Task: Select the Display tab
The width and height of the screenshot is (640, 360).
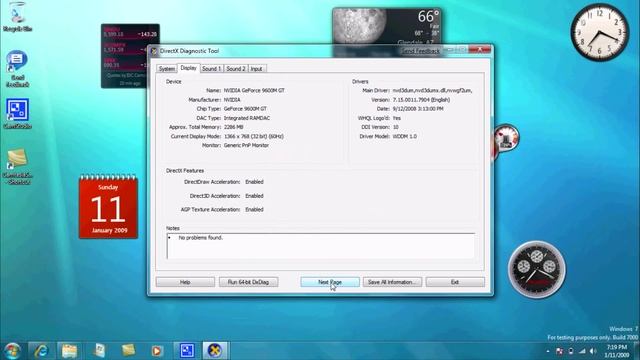Action: click(188, 68)
